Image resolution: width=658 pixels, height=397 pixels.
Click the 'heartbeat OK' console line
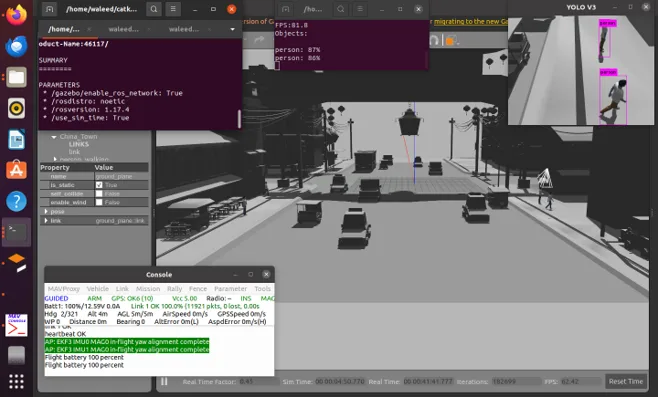(x=65, y=334)
